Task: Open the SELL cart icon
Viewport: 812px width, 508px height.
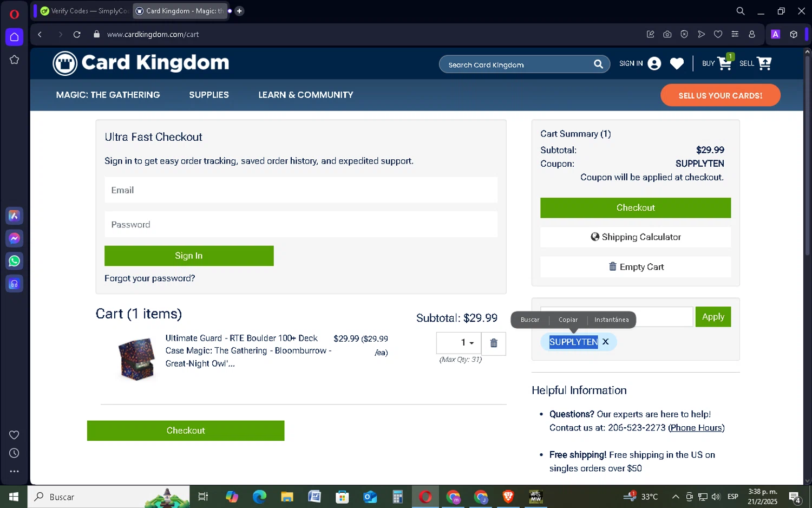Action: click(x=764, y=63)
